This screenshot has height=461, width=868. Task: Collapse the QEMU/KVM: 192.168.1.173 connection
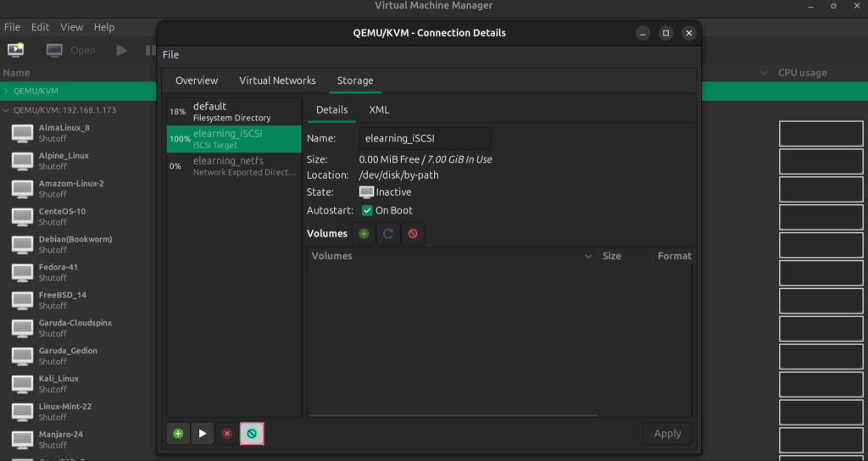coord(6,110)
